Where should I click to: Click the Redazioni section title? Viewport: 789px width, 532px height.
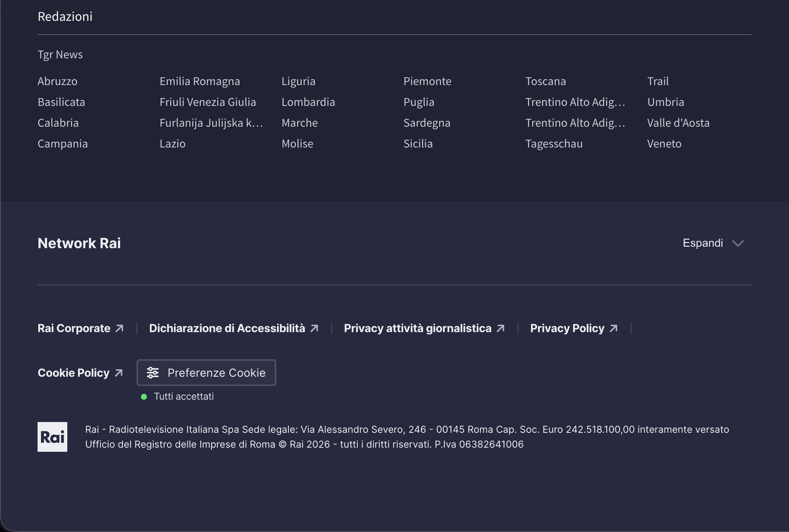65,16
